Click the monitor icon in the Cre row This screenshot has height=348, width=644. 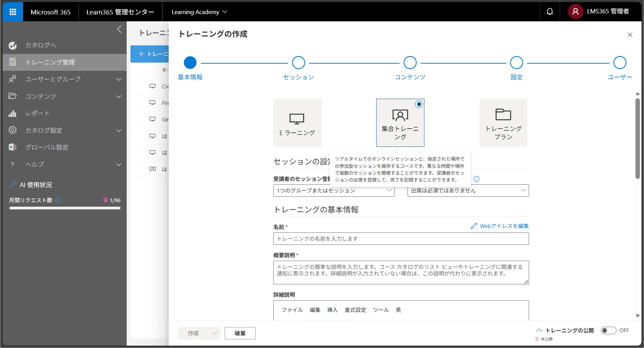(152, 86)
